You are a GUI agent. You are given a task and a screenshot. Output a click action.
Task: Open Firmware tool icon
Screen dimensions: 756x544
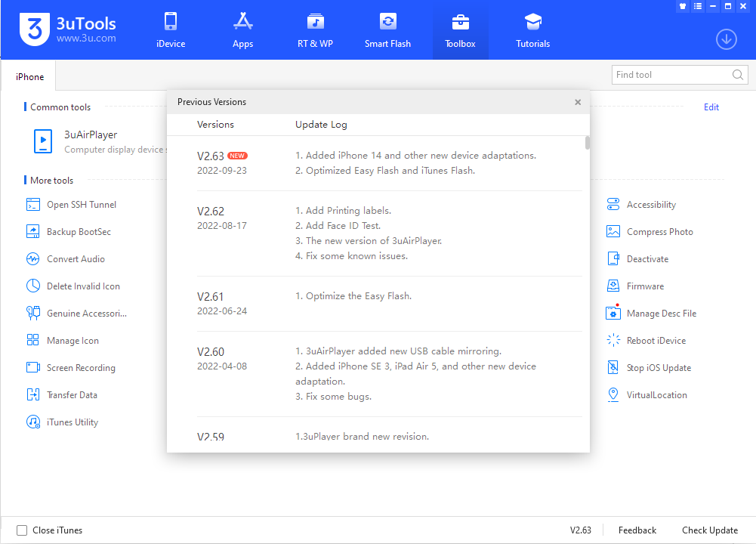613,286
